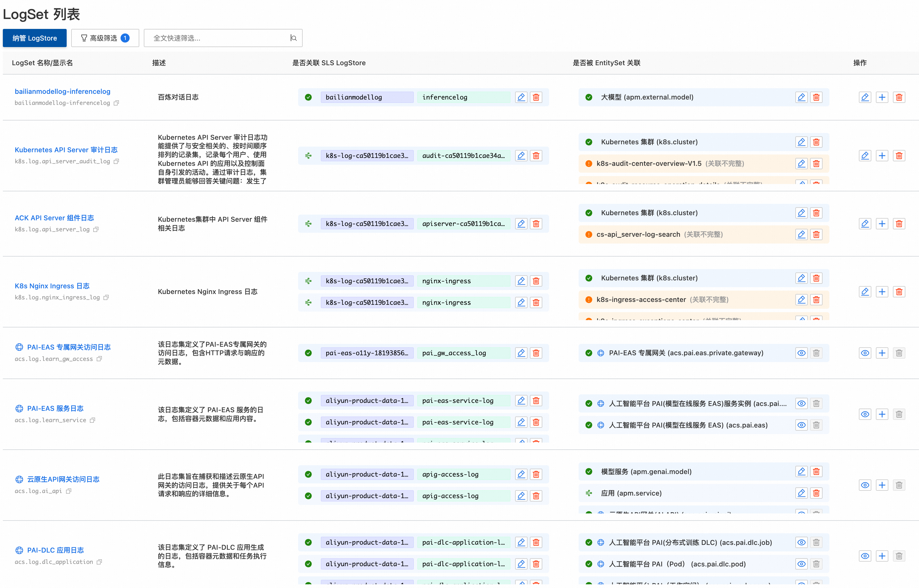View PAI-EAS 专属网关 EntitySet via eye icon
Image resolution: width=919 pixels, height=588 pixels.
pyautogui.click(x=801, y=353)
